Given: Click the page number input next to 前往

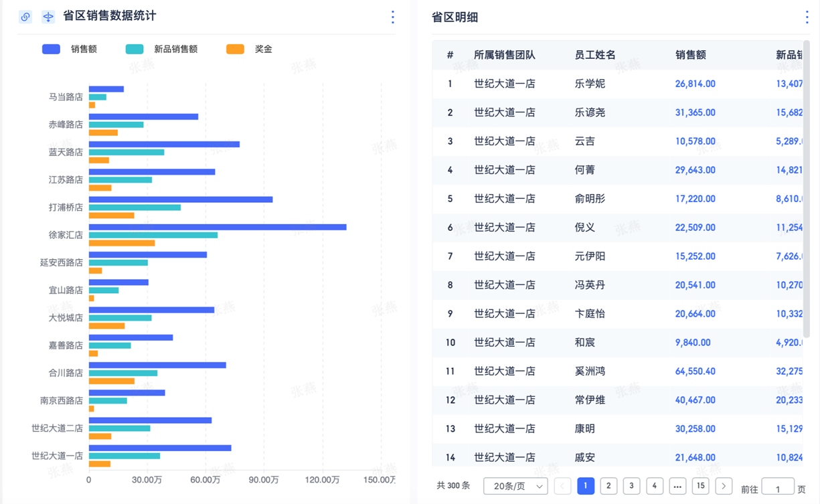Looking at the screenshot, I should (x=778, y=489).
